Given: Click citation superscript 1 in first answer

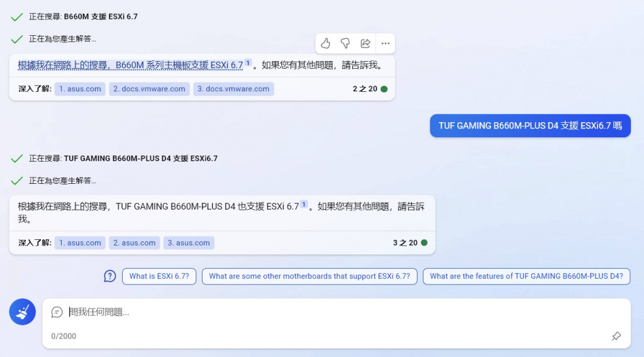Looking at the screenshot, I should point(248,63).
